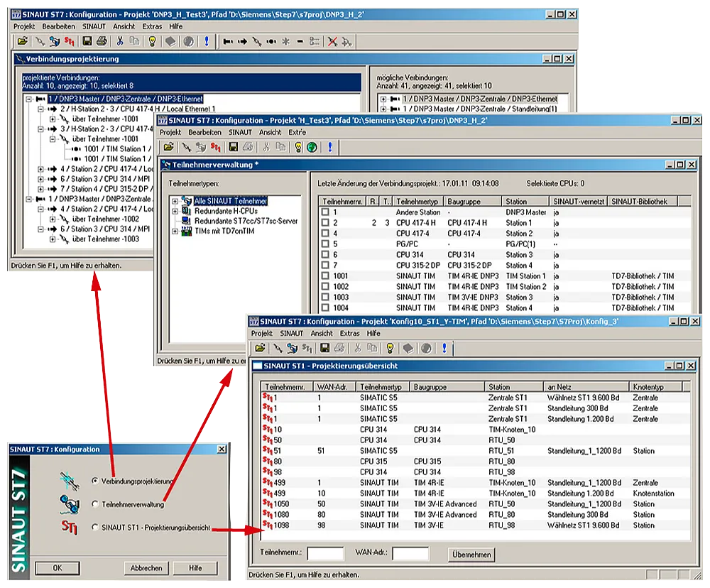This screenshot has width=710, height=588.
Task: Select row 51 SIMATIC S5 RTU_51
Action: (x=476, y=451)
